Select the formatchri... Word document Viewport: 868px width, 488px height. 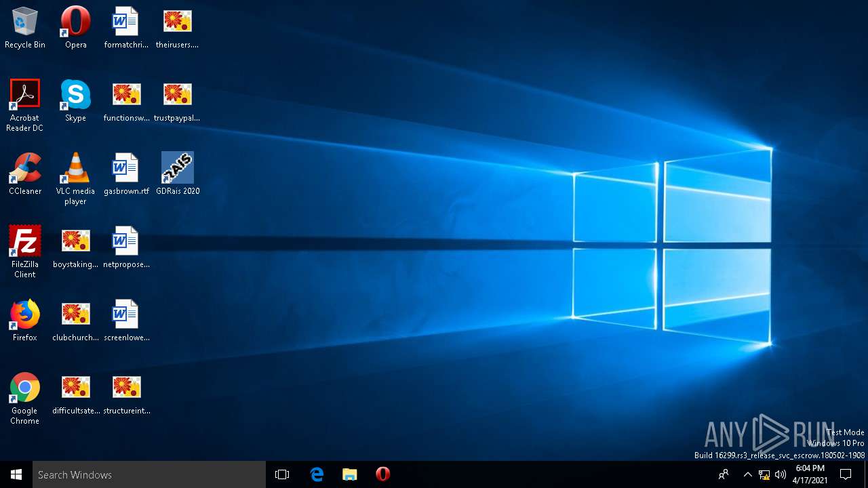coord(126,28)
